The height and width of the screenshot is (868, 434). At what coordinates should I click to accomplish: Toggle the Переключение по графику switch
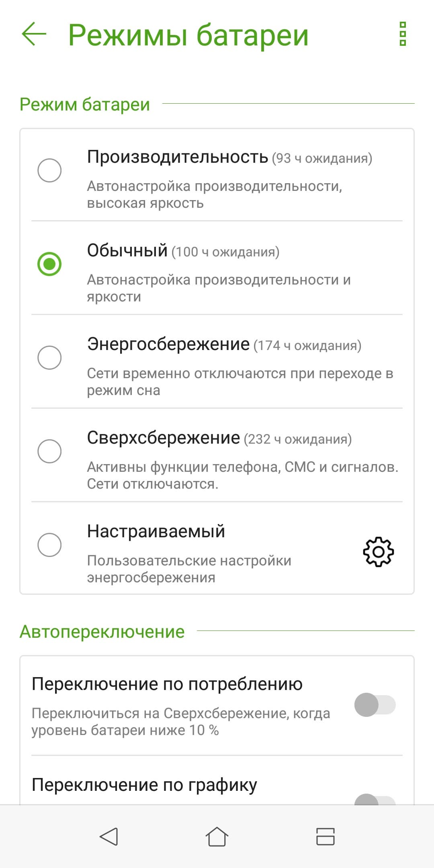point(375,800)
